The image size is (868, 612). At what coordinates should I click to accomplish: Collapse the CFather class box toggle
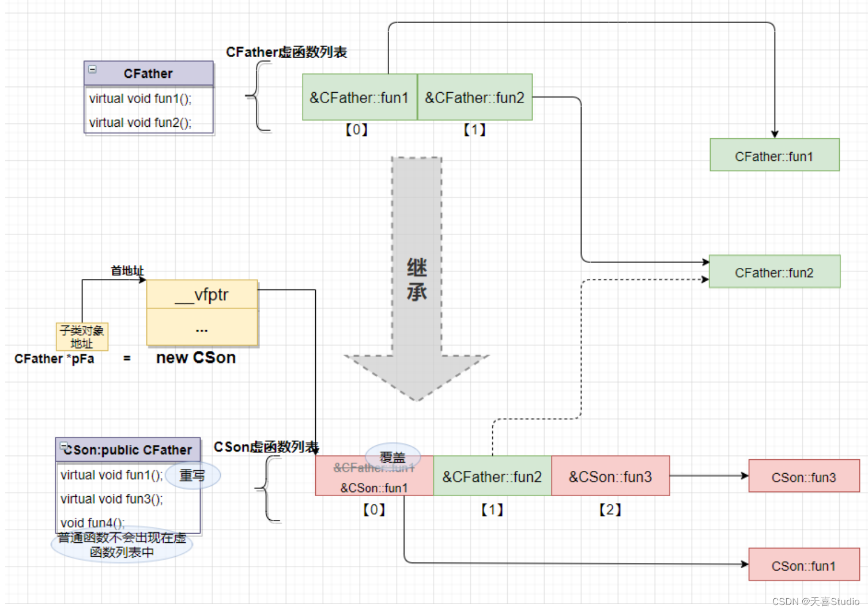[92, 70]
